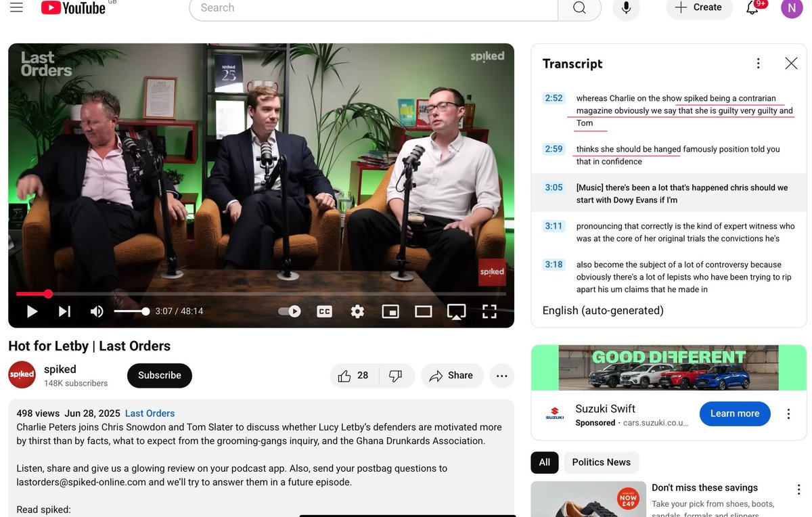Viewport: 812px width, 517px height.
Task: Toggle closed captions
Action: click(x=324, y=311)
